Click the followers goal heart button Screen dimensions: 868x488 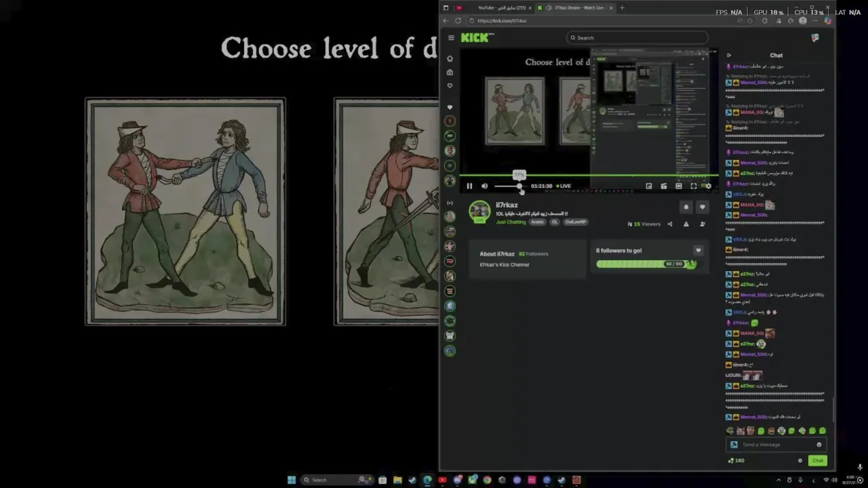point(698,251)
